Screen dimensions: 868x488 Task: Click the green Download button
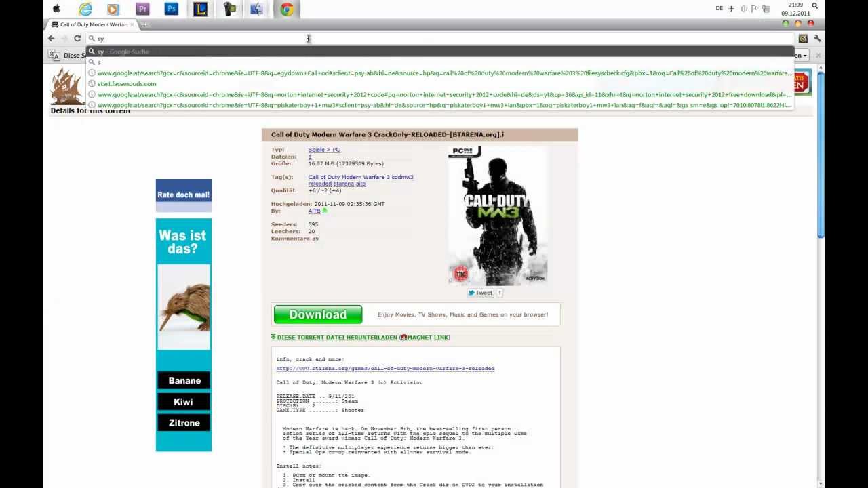(318, 314)
